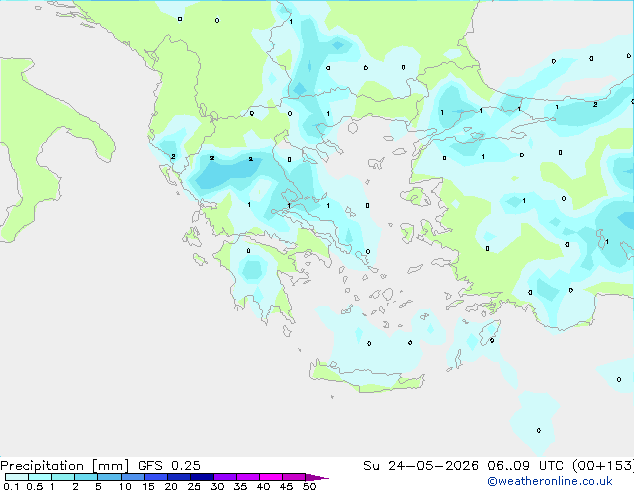
Task: Click the date '24-05-2026' in the caption
Action: point(433,466)
